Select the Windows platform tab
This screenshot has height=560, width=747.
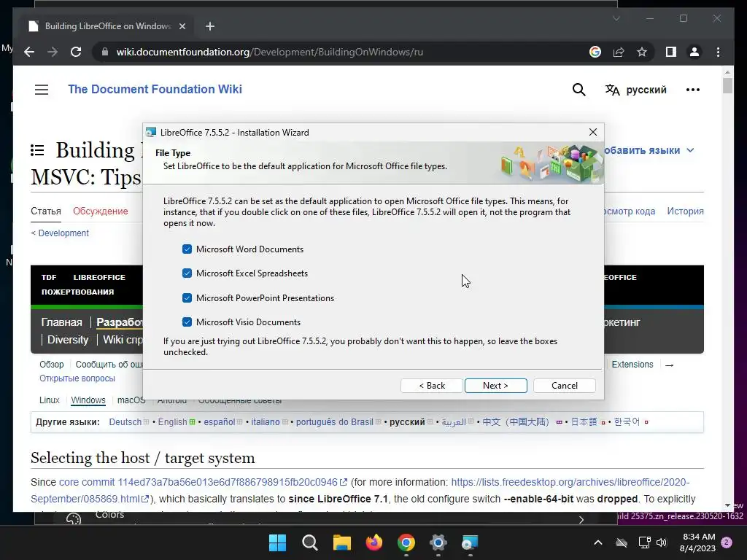coord(88,400)
